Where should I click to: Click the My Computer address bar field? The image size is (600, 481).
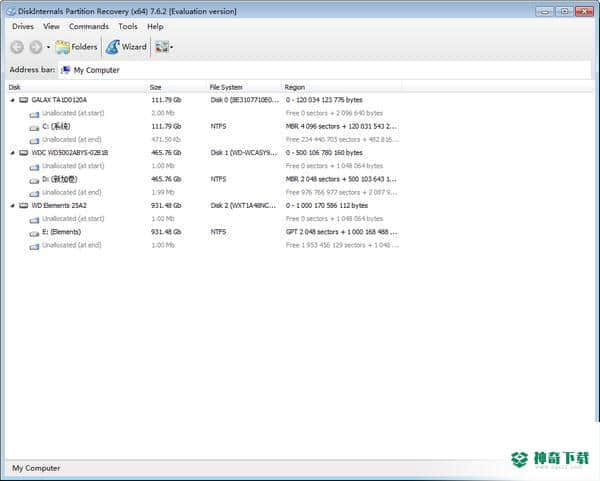(324, 70)
